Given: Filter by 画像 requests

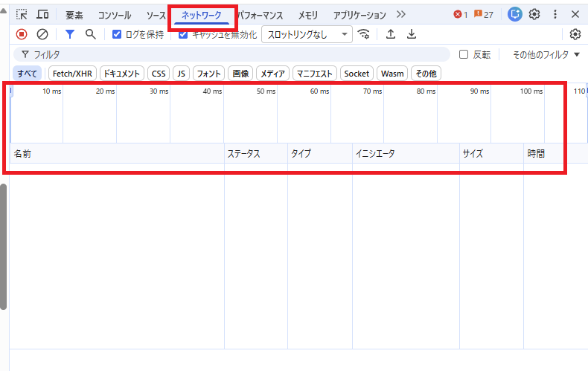Looking at the screenshot, I should coord(240,74).
